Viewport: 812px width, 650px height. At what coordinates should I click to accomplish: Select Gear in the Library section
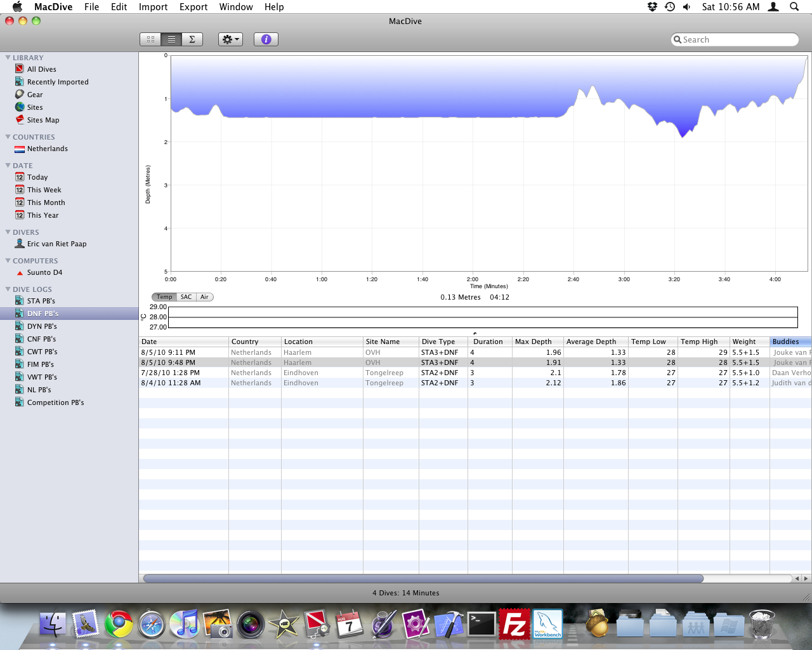coord(35,95)
